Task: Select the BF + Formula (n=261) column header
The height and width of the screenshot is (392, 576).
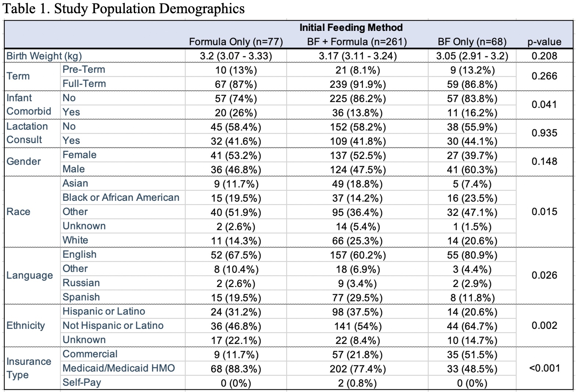Action: (357, 42)
